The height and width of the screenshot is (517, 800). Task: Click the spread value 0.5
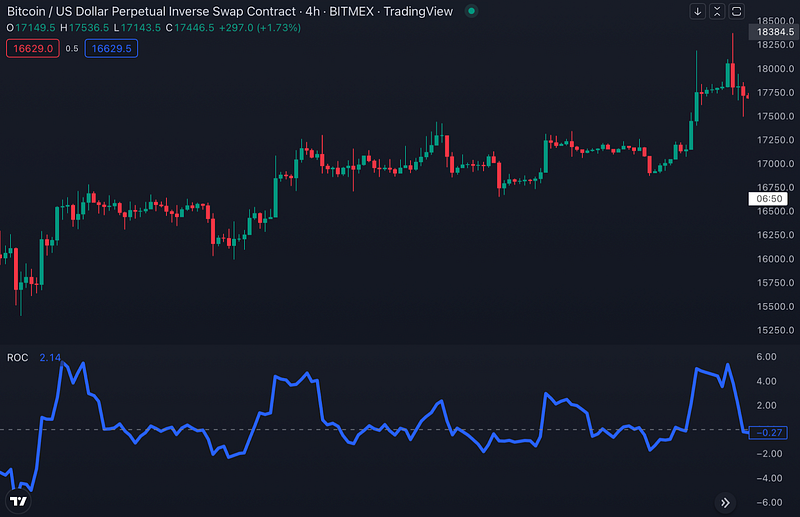[x=72, y=48]
